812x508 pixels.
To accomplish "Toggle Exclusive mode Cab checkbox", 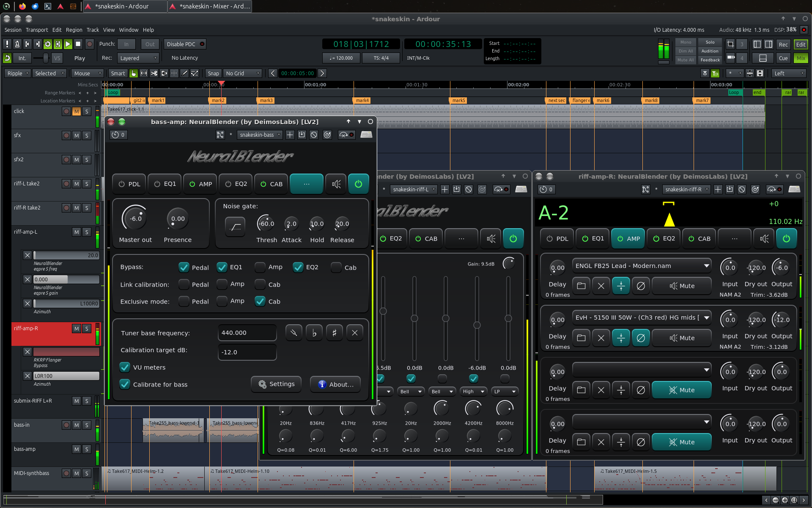I will pyautogui.click(x=260, y=301).
